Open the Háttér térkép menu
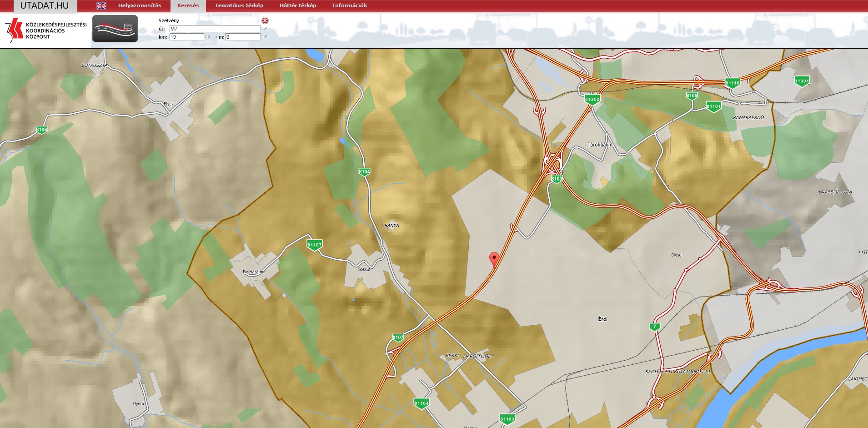The height and width of the screenshot is (428, 868). [298, 6]
